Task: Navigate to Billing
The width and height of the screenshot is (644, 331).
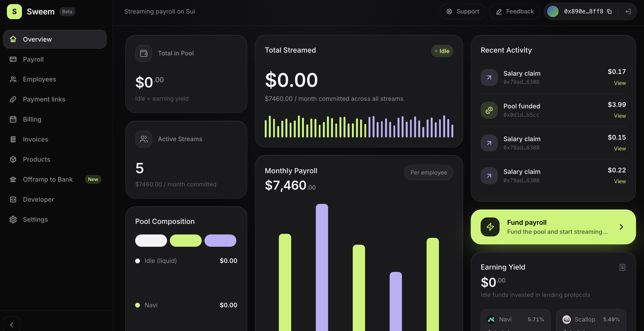Action: [55, 119]
